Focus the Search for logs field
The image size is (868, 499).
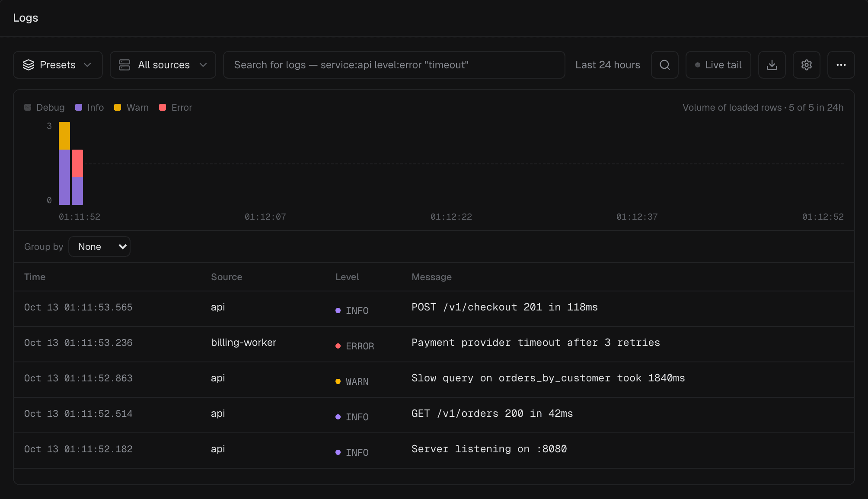pos(394,65)
